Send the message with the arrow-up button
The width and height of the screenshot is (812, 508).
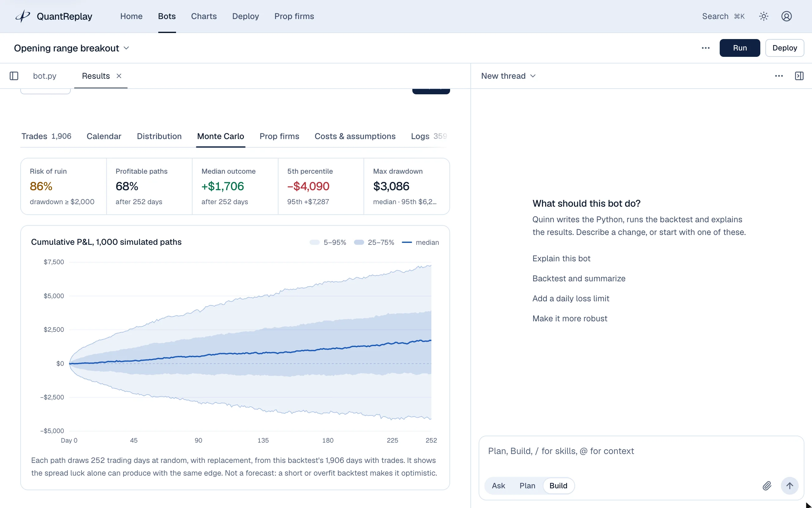pyautogui.click(x=789, y=485)
